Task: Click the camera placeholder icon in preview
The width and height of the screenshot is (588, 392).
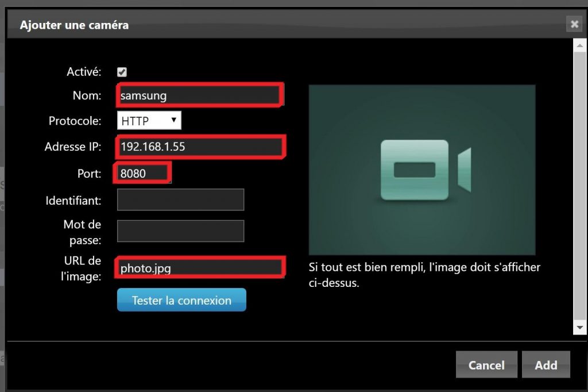Action: point(425,170)
